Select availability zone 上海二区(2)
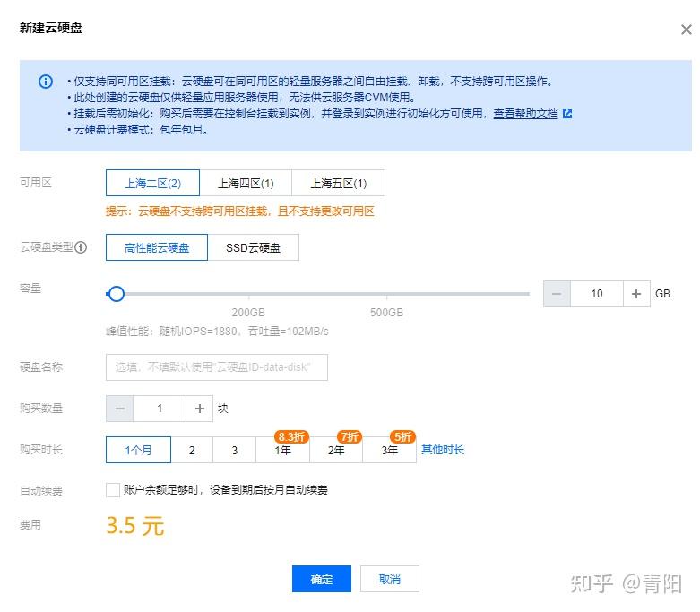Viewport: 700px width, 612px height. click(152, 183)
